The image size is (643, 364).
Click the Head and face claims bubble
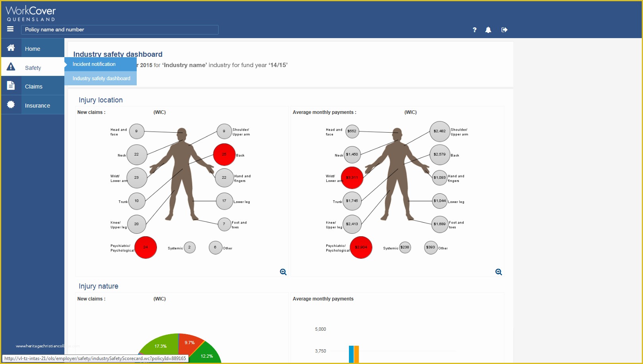(x=137, y=131)
